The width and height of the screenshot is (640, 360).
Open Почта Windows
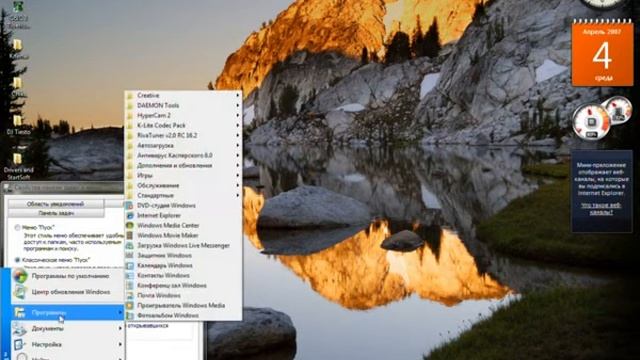tap(183, 295)
